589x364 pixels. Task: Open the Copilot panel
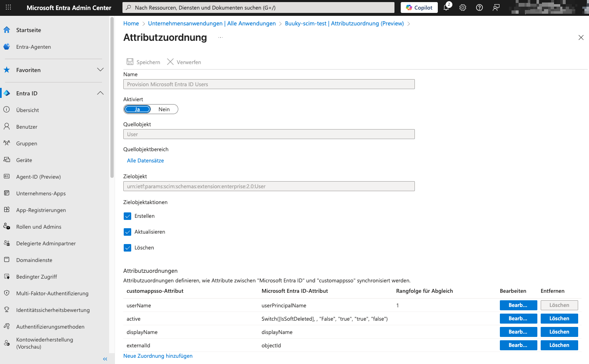tap(419, 7)
